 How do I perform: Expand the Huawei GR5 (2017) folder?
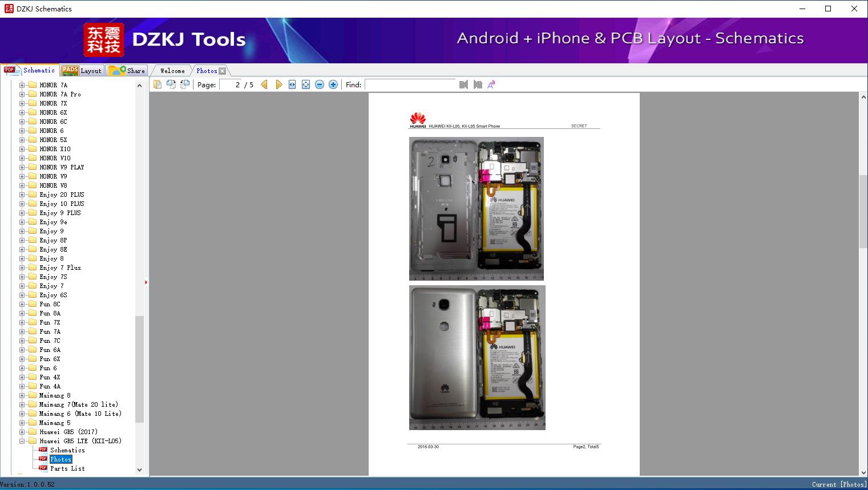[x=22, y=432]
